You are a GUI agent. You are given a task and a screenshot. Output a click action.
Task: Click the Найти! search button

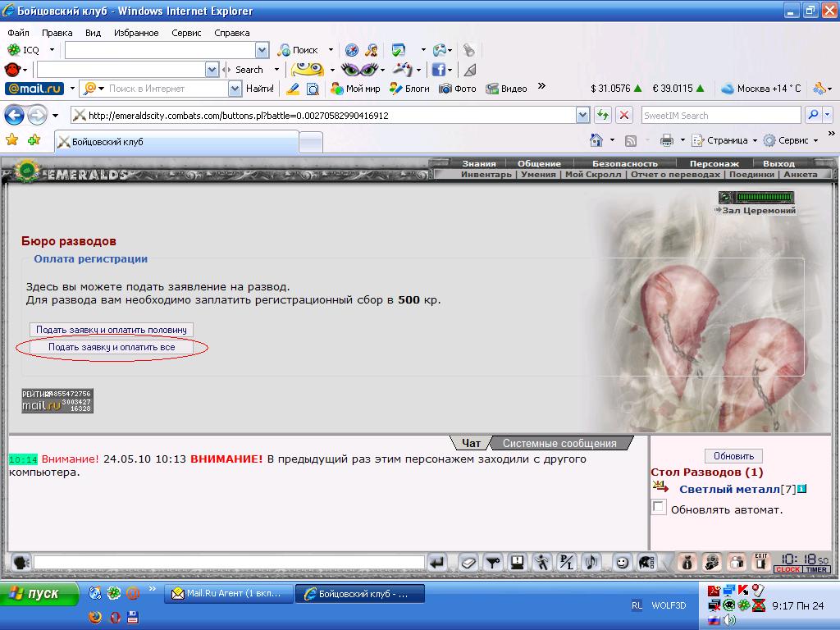[260, 89]
